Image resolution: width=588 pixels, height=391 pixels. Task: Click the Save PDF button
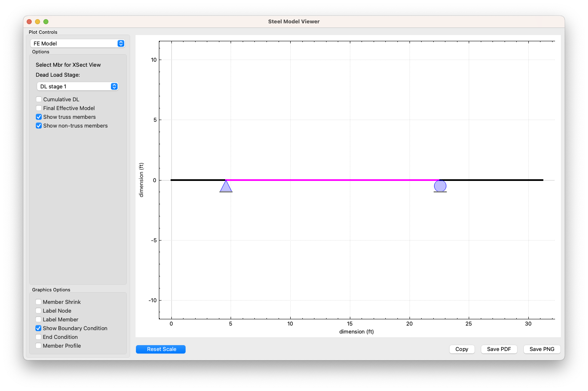point(499,349)
